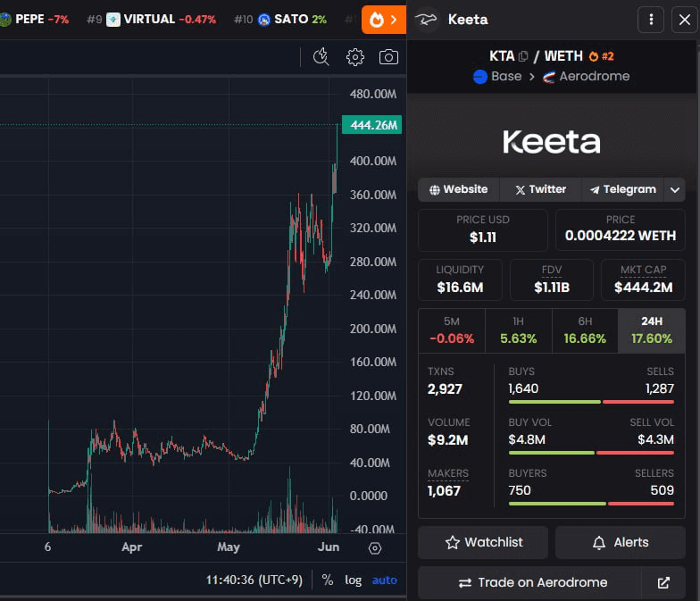This screenshot has height=601, width=700.
Task: Take a chart snapshot camera icon
Action: (x=388, y=57)
